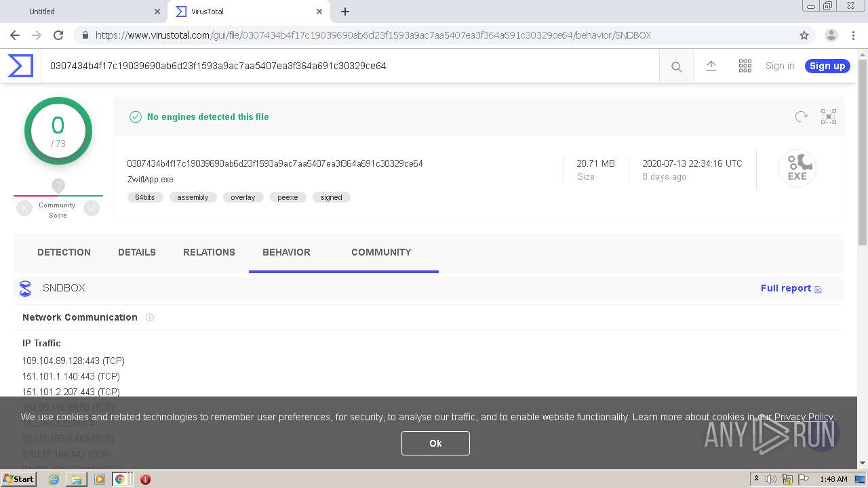The height and width of the screenshot is (488, 868).
Task: Show hidden tray icons arrow
Action: click(x=756, y=479)
